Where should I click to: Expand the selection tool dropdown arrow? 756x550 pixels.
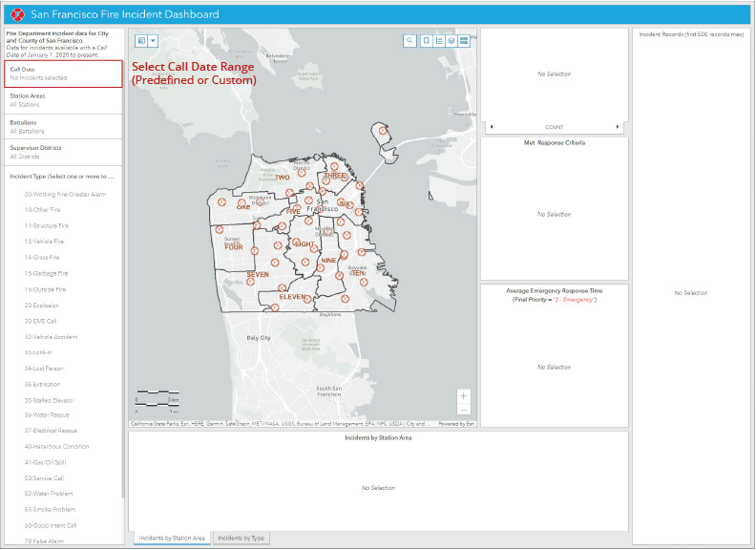pos(153,41)
